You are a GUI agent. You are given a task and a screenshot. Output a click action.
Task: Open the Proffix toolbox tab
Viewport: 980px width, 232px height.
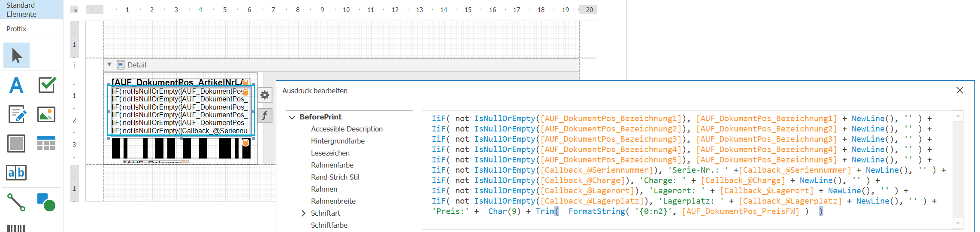[x=32, y=29]
